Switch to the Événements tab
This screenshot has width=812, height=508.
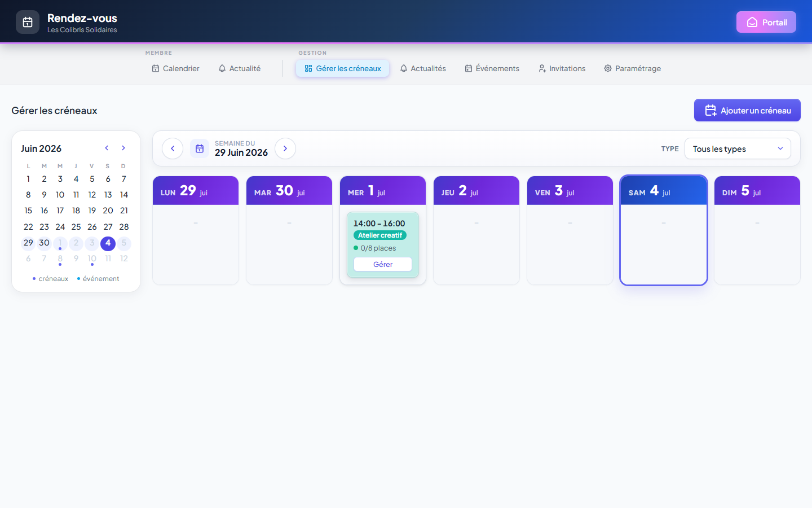point(492,68)
